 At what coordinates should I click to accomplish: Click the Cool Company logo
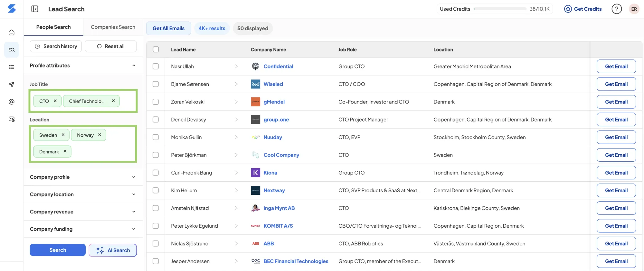256,155
